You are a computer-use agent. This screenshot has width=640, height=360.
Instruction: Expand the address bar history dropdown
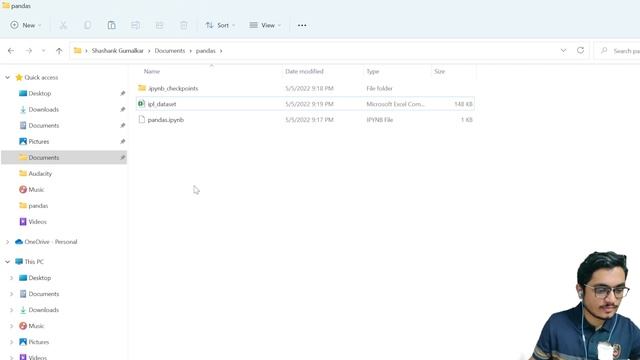563,51
